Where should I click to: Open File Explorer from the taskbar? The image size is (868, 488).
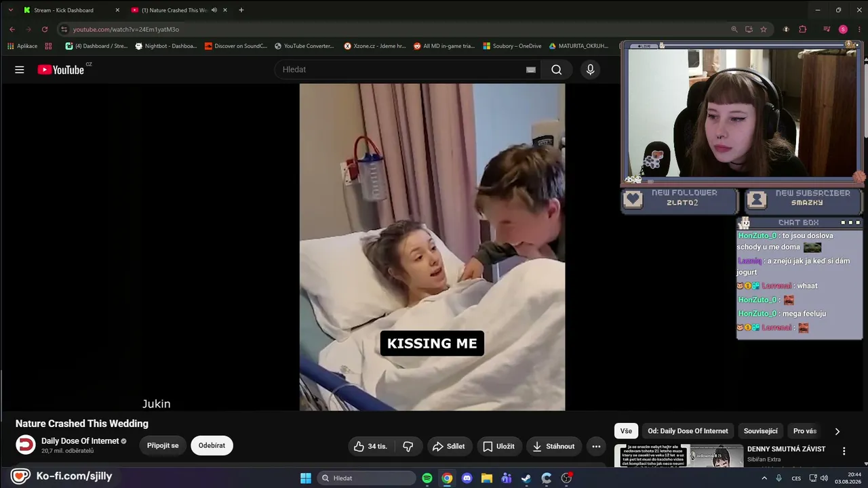coord(487,478)
